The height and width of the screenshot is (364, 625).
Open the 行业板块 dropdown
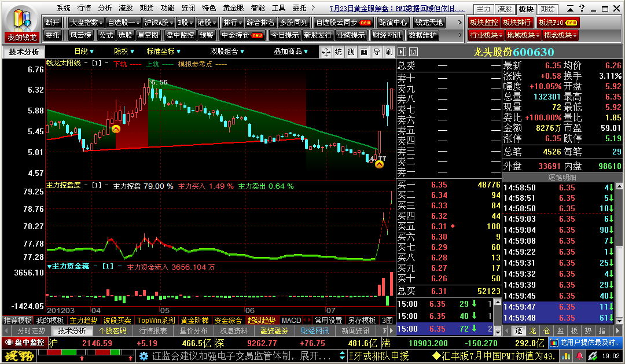click(485, 35)
